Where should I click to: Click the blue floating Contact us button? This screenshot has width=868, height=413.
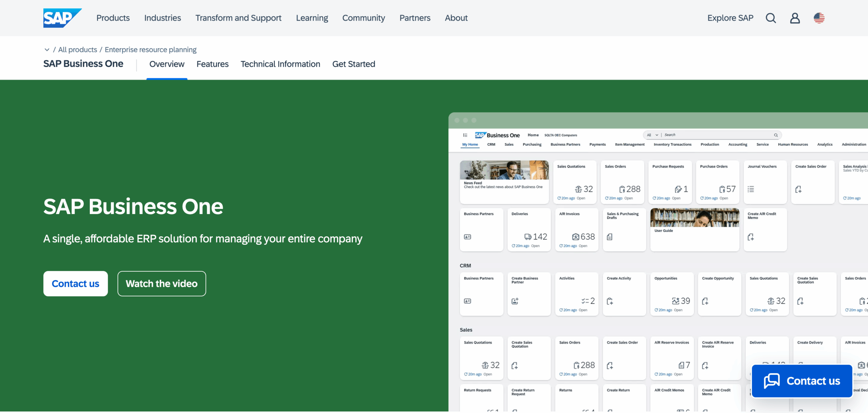pyautogui.click(x=802, y=381)
